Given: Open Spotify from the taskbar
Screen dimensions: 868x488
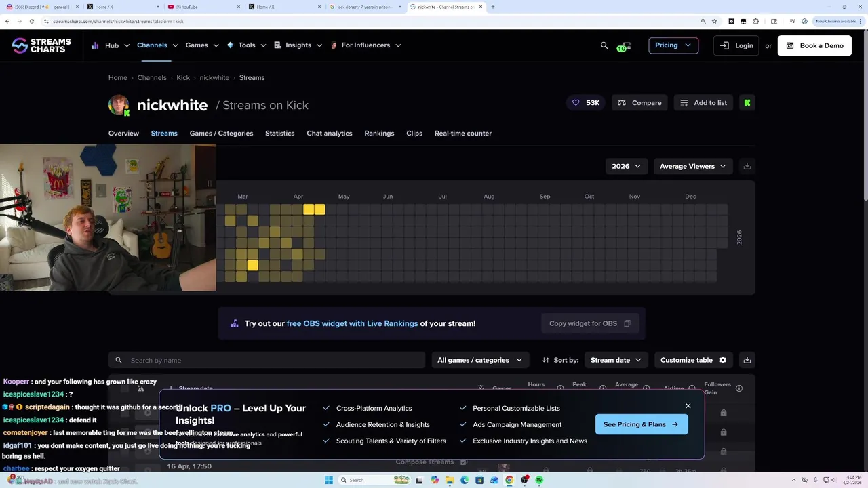Looking at the screenshot, I should point(539,480).
